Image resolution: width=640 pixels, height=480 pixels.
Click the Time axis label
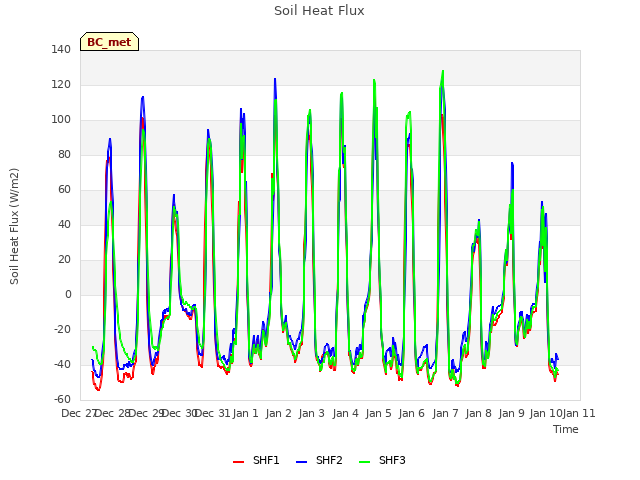click(566, 429)
